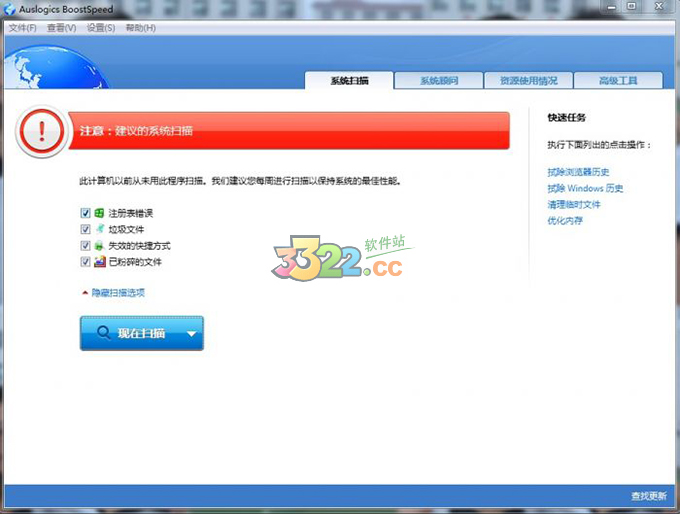Click the globe logo in header
680x514 pixels.
(56, 67)
